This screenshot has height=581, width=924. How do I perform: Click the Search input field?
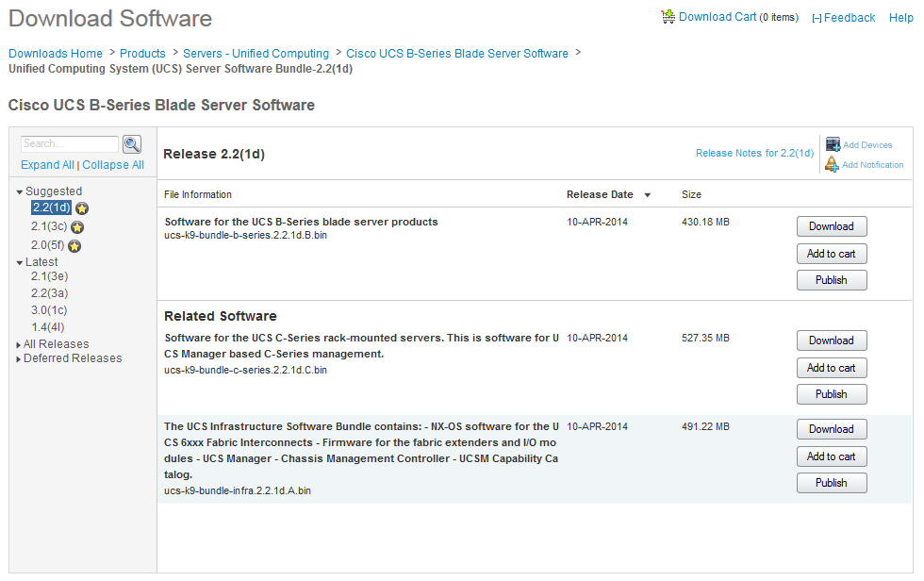point(70,143)
